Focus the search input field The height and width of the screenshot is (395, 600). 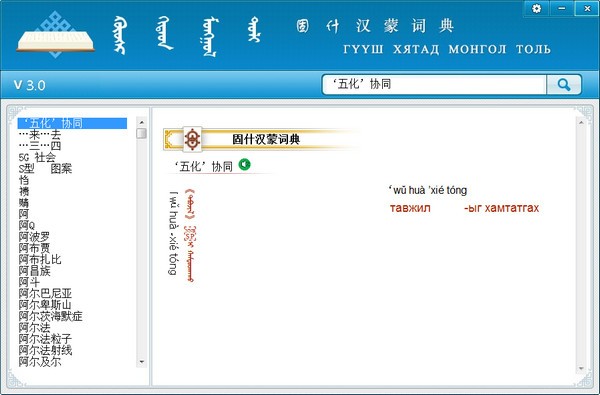tap(434, 85)
